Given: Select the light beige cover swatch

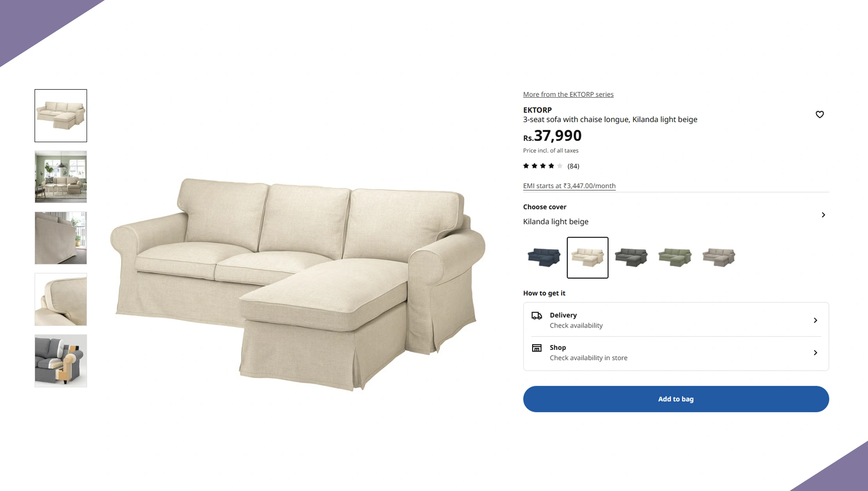Looking at the screenshot, I should pyautogui.click(x=588, y=257).
